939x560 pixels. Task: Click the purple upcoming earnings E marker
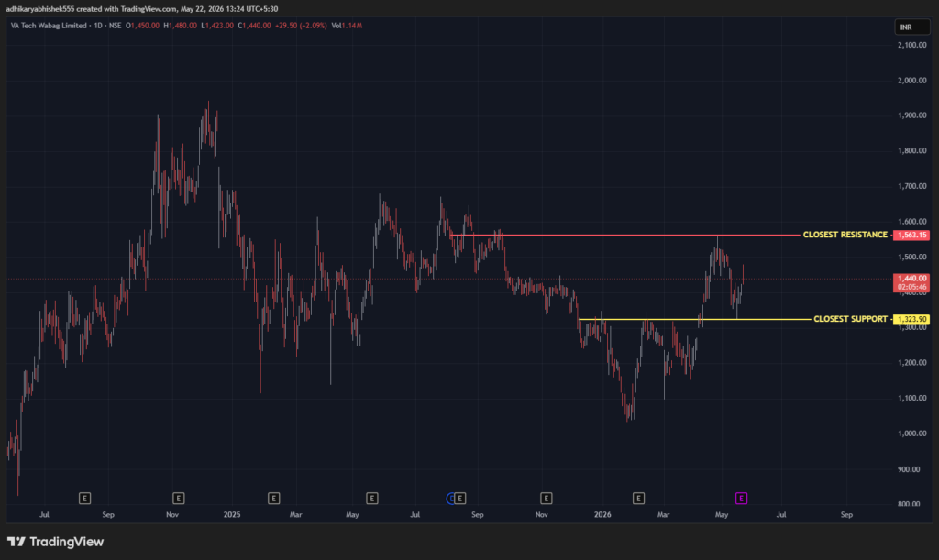coord(741,499)
